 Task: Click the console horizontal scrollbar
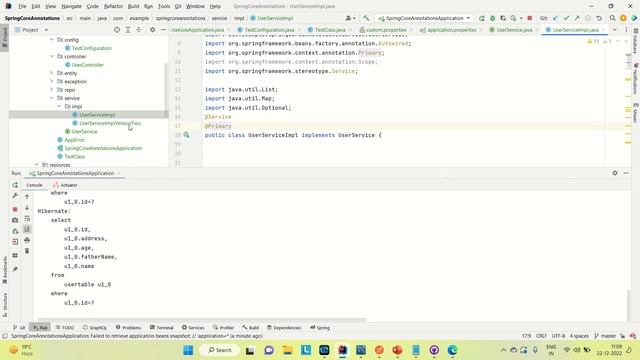pos(202,320)
